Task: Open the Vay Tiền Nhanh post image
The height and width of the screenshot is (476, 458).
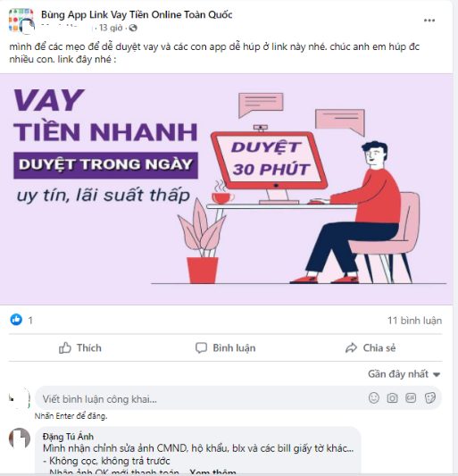Action: 226,188
